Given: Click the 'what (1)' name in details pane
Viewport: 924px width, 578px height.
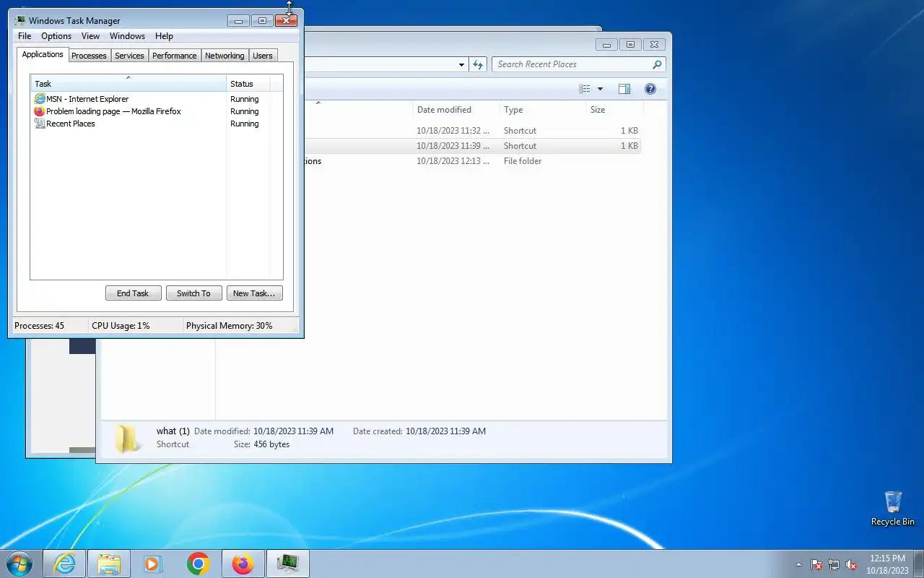Looking at the screenshot, I should coord(173,431).
